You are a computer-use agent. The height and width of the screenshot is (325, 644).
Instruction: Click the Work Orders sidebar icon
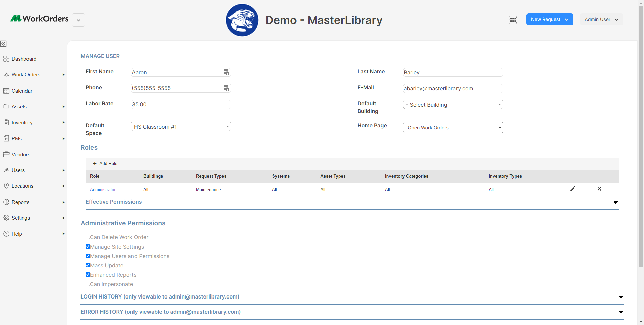click(6, 74)
